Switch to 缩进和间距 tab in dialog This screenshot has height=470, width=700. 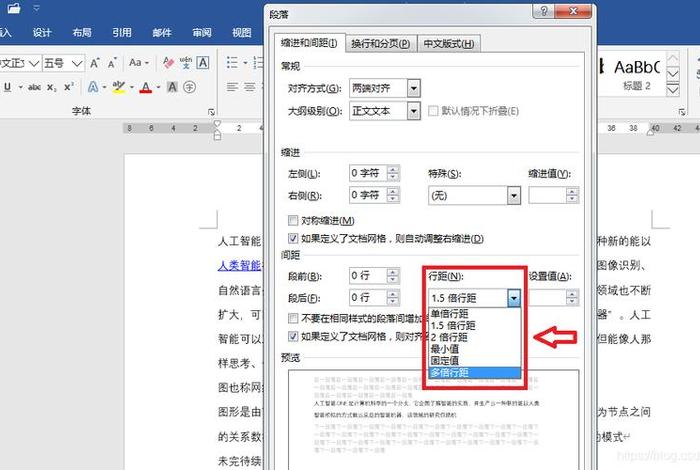click(309, 43)
